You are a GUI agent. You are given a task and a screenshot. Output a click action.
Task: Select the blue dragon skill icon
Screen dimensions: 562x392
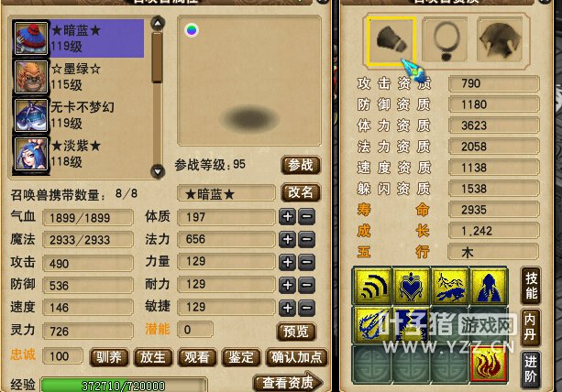(x=373, y=325)
